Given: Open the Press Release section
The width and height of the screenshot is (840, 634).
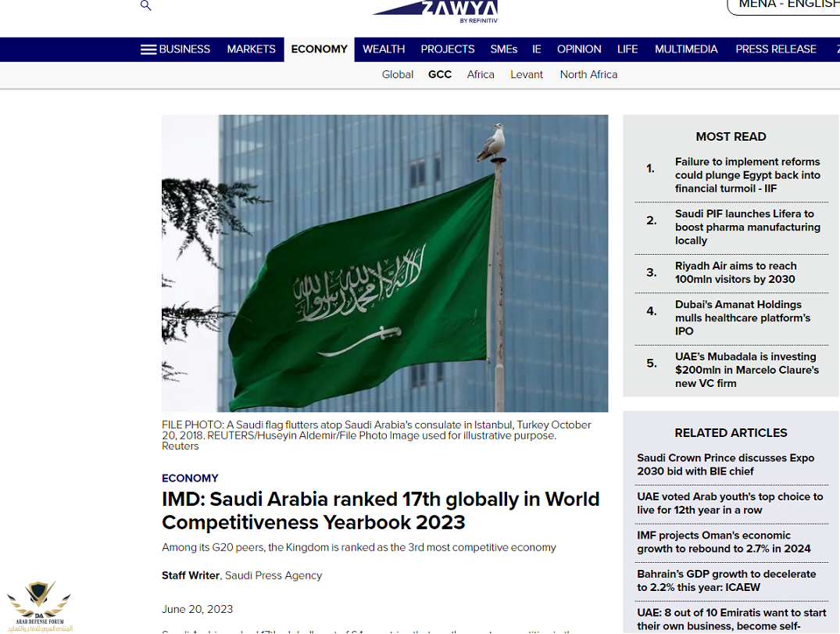Looking at the screenshot, I should tap(775, 49).
